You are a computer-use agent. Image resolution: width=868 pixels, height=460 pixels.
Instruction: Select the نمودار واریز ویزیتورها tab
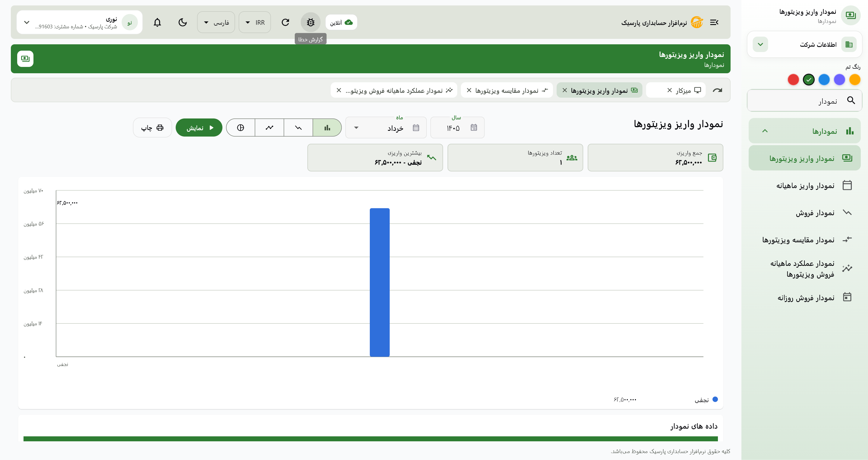tap(600, 90)
